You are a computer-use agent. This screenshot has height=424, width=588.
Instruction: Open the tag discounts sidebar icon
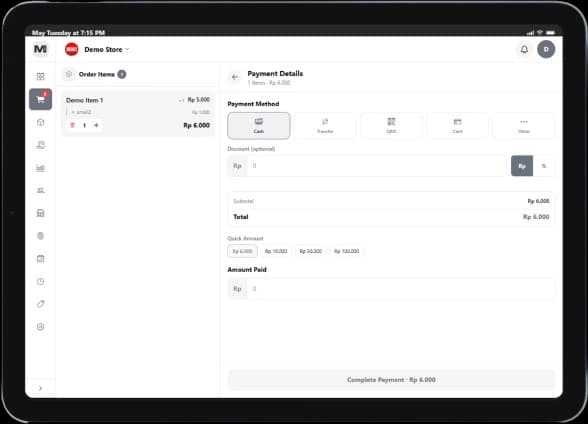(x=40, y=304)
